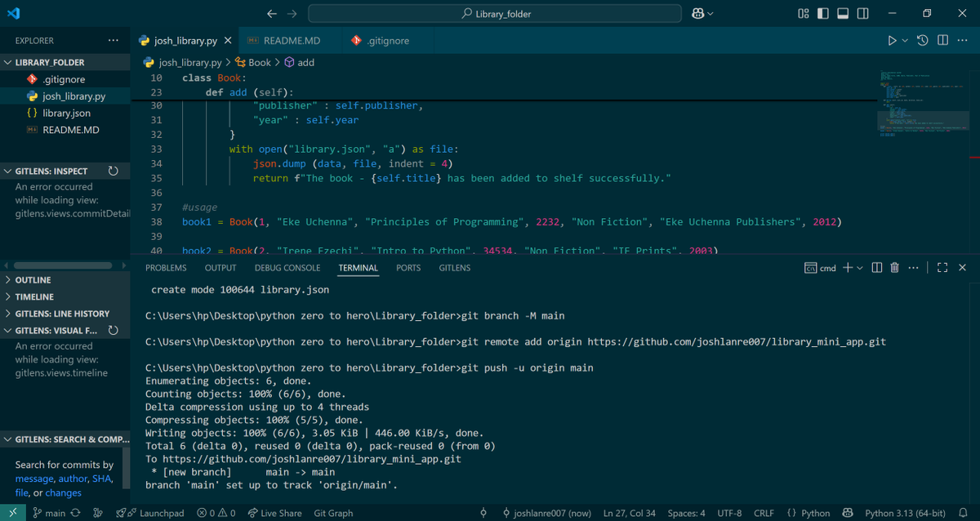This screenshot has height=521, width=980.
Task: Click the add method breadcrumb
Action: click(x=300, y=62)
